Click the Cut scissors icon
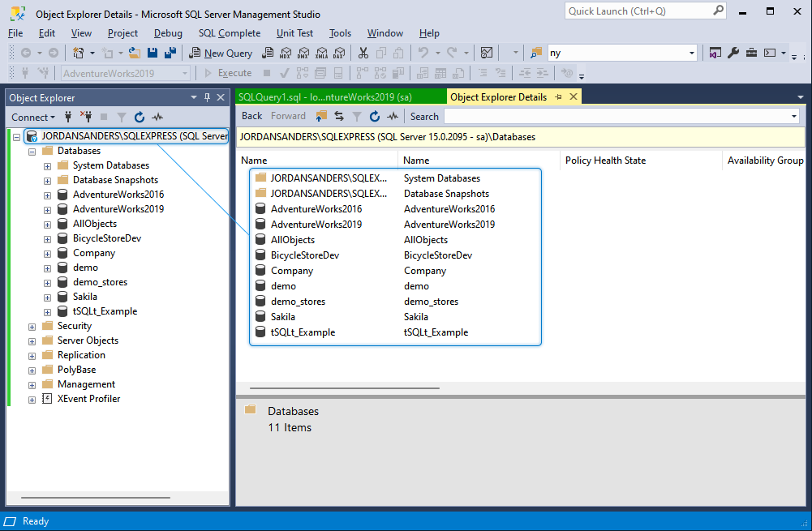 pos(363,53)
